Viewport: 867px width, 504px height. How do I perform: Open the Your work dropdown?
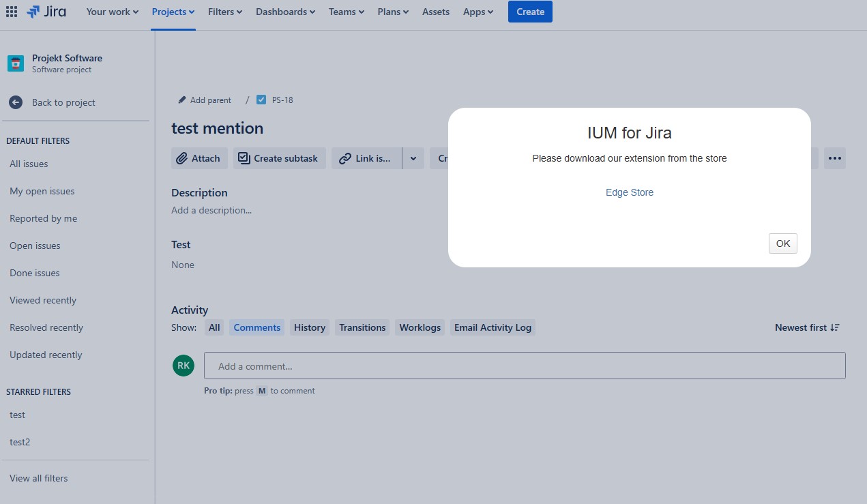pos(112,12)
